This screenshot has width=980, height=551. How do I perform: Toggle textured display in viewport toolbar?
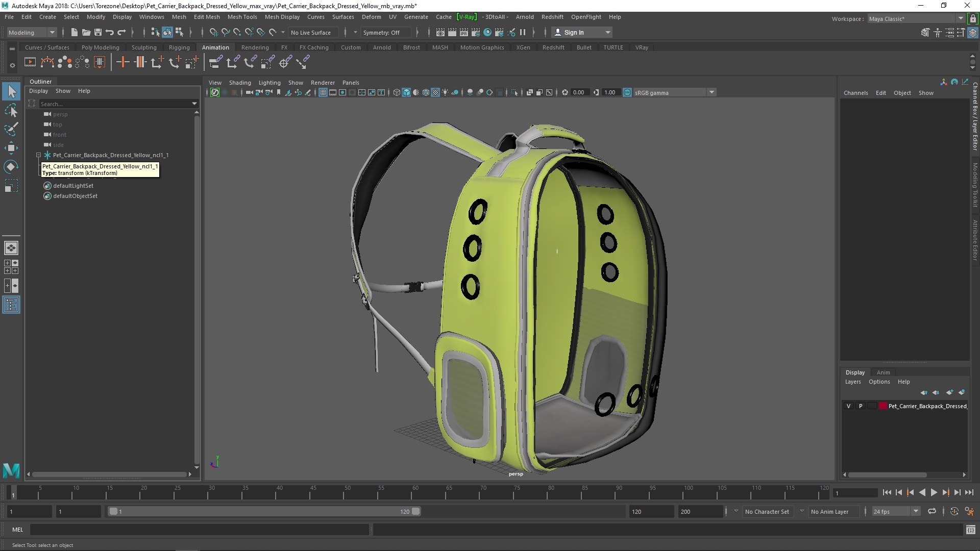point(435,92)
